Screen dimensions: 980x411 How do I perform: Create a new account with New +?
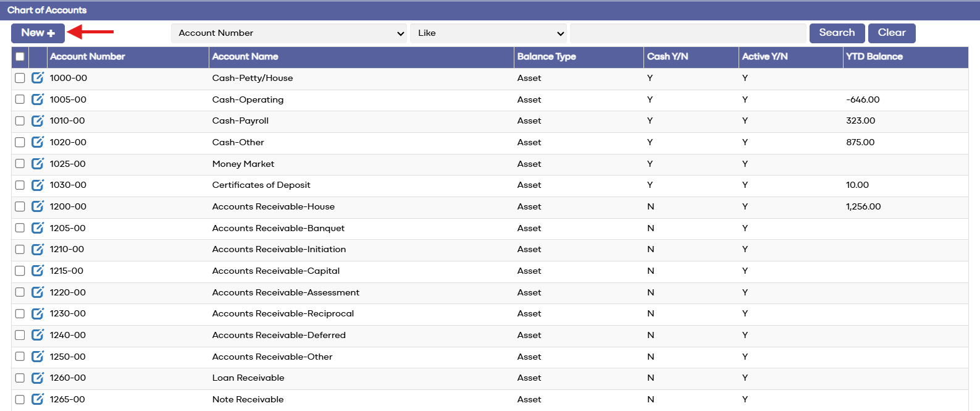pyautogui.click(x=38, y=33)
